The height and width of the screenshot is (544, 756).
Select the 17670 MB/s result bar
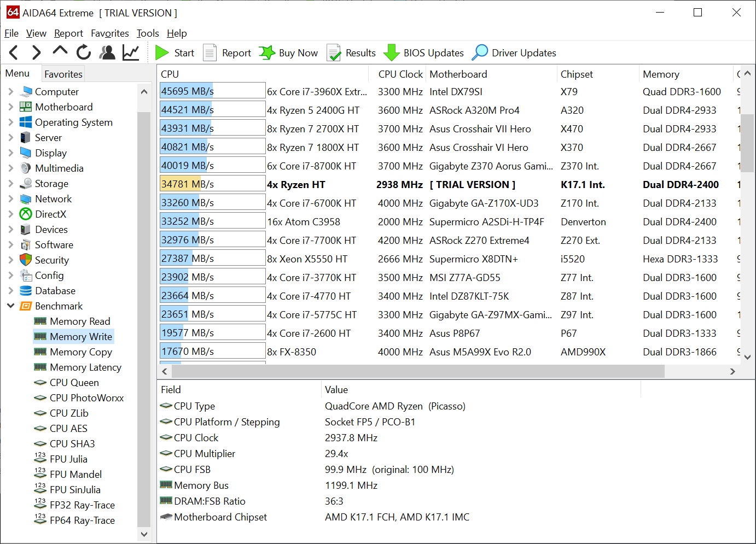[212, 352]
